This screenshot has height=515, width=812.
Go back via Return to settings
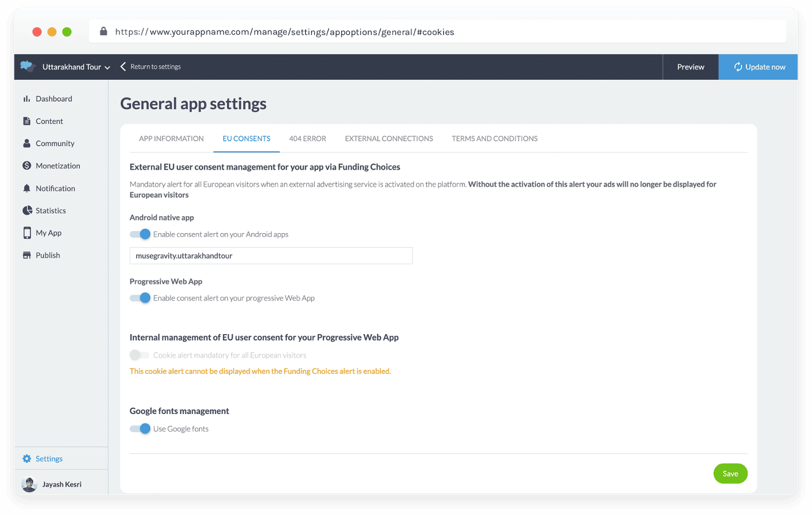[151, 67]
